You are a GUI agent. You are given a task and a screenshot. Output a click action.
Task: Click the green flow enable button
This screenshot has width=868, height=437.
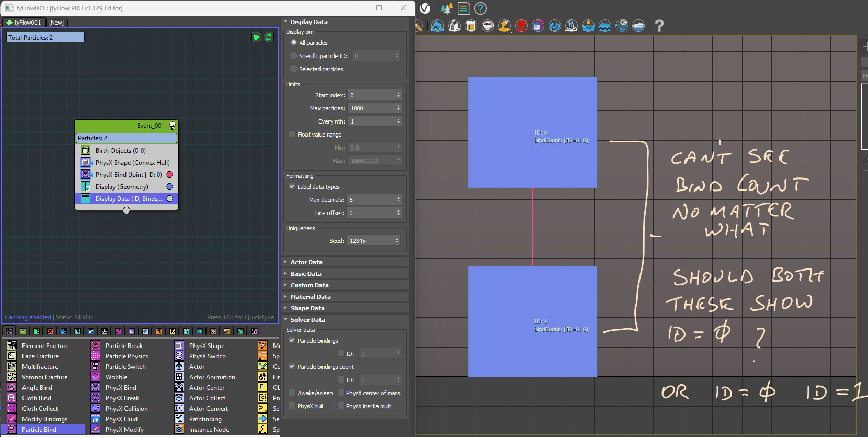[256, 37]
